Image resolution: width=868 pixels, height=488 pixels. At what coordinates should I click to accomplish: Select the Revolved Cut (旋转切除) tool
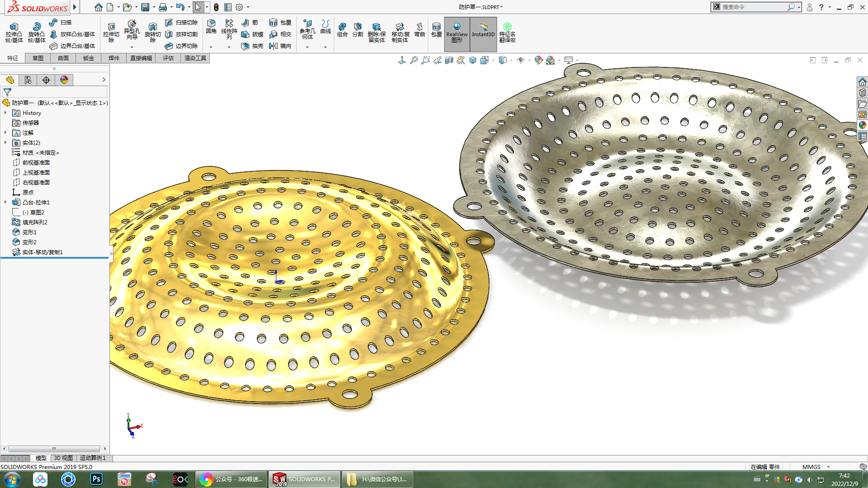tap(152, 32)
